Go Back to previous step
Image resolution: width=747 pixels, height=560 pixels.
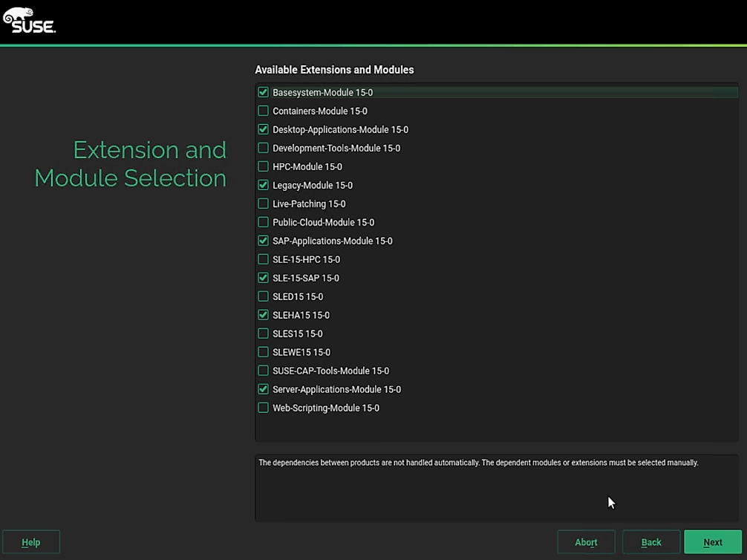click(x=651, y=542)
